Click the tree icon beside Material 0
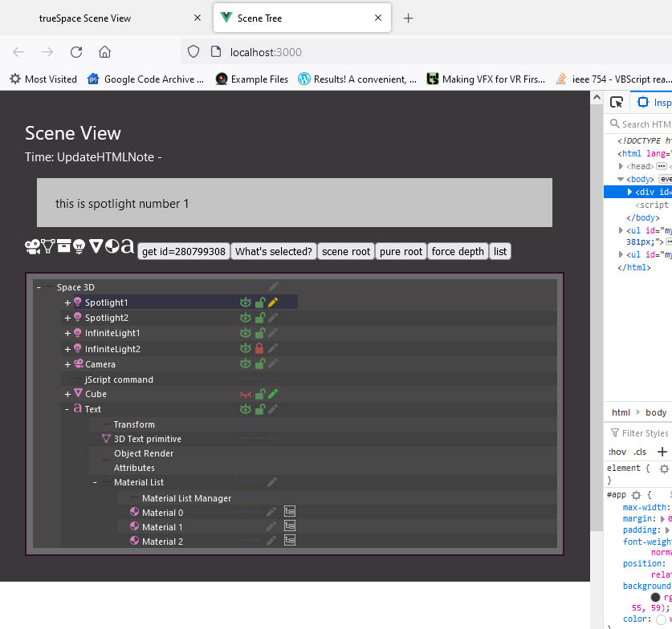 tap(290, 512)
